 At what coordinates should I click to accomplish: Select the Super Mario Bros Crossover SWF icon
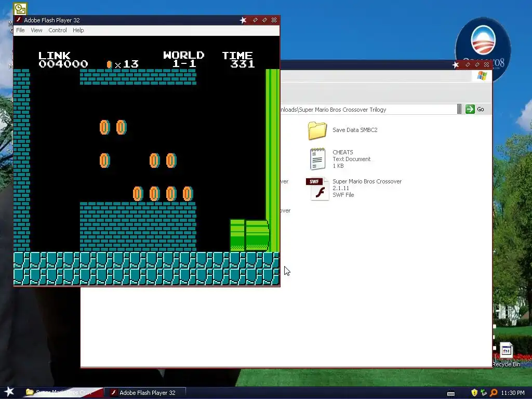(x=317, y=189)
